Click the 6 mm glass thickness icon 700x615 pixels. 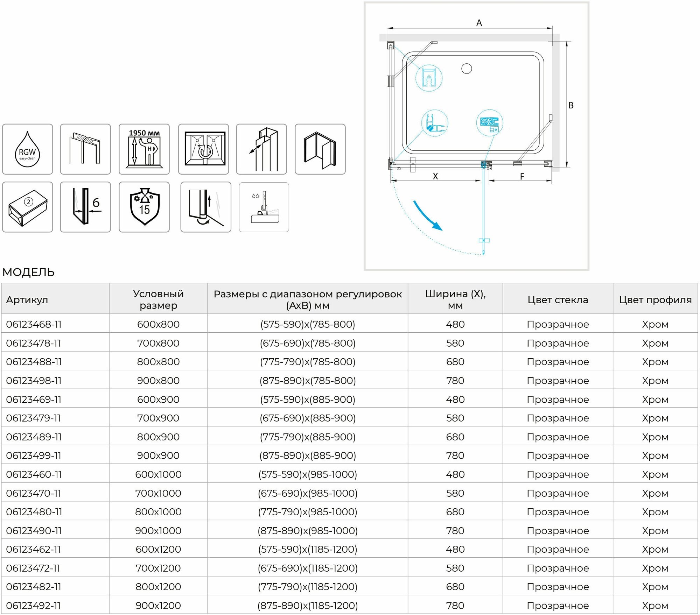click(x=85, y=207)
